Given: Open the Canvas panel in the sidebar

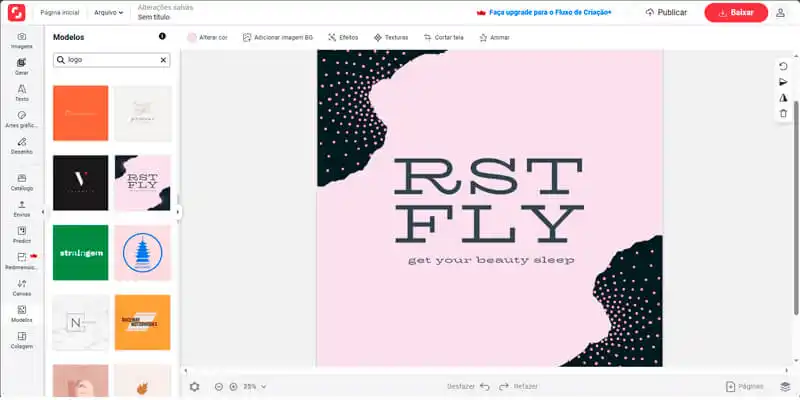Looking at the screenshot, I should (21, 288).
